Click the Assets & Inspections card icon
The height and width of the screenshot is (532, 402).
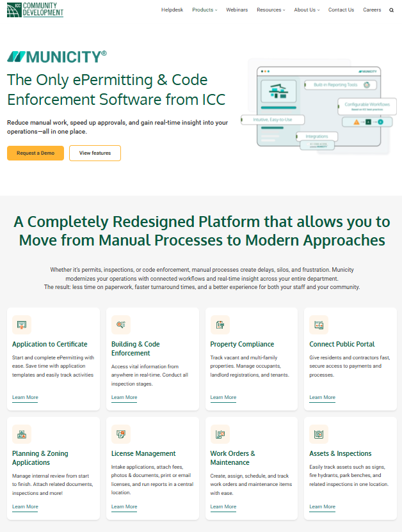click(319, 434)
